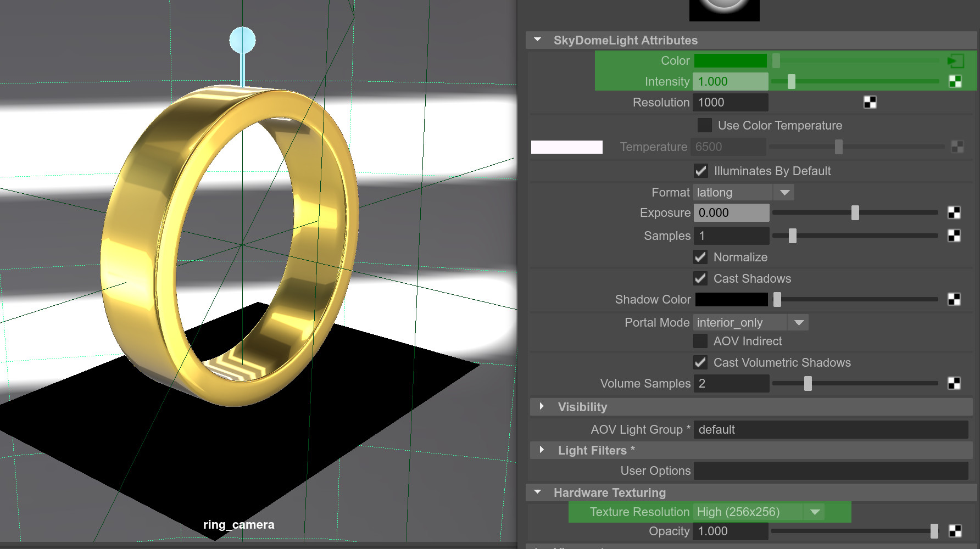980x549 pixels.
Task: Click the ring_camera label in viewport
Action: 238,525
